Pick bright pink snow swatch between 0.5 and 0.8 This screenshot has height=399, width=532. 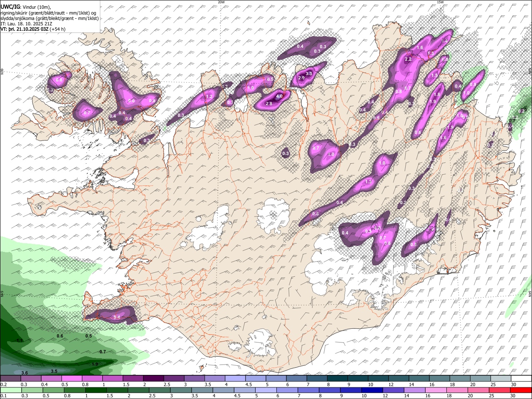pos(71,379)
